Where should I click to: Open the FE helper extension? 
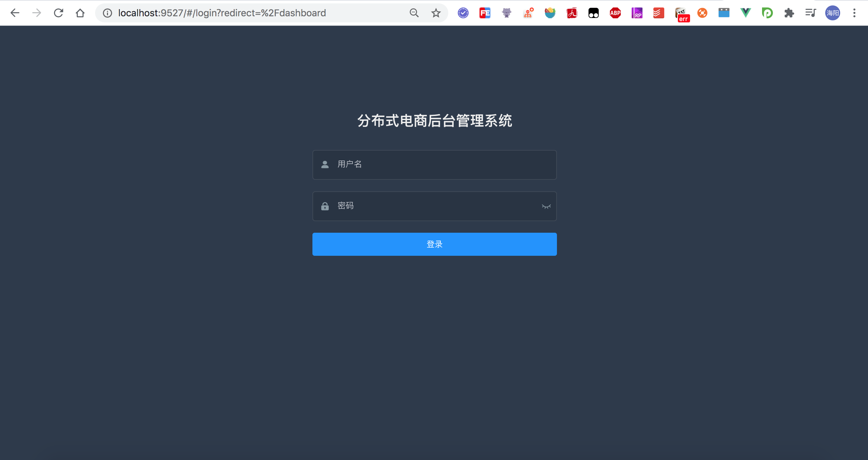coord(485,13)
